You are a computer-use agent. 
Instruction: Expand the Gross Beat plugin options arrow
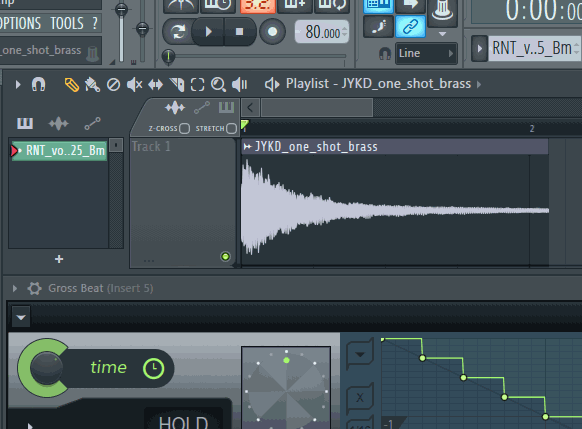tap(15, 288)
